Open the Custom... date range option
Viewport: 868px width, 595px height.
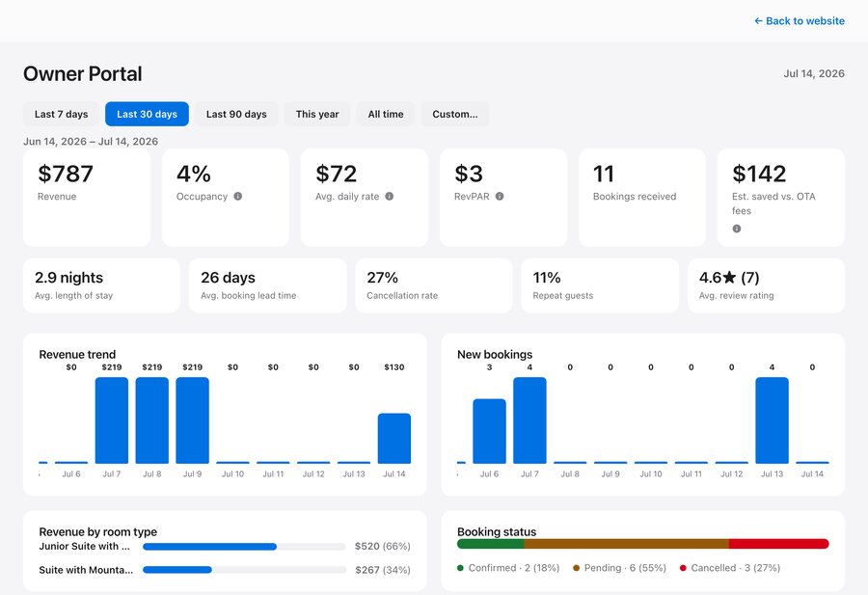[455, 114]
